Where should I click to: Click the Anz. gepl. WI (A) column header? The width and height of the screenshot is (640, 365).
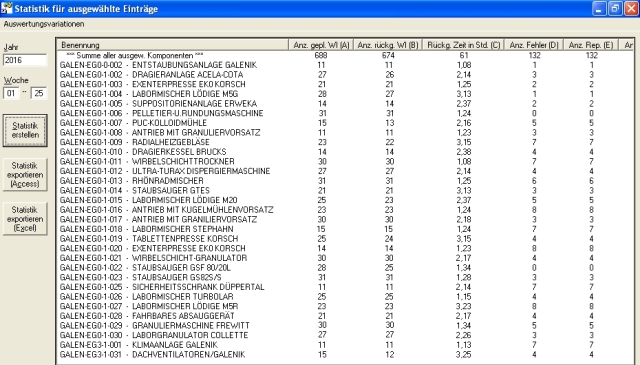point(321,45)
